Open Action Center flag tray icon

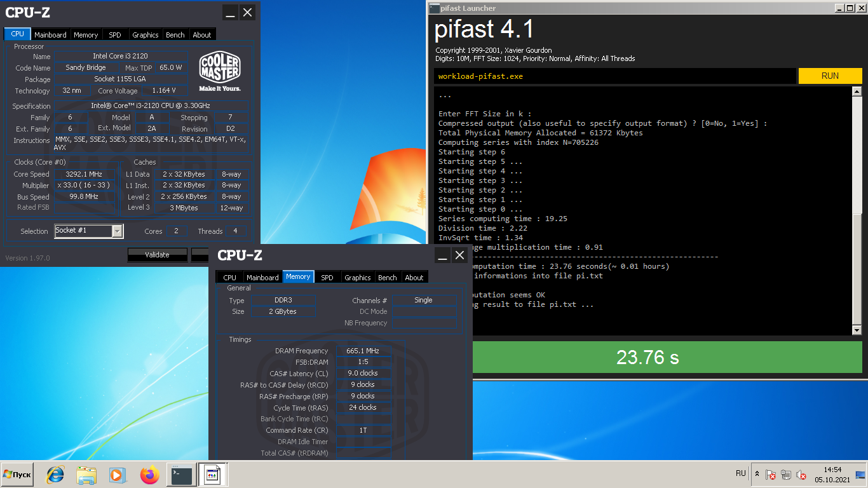click(x=771, y=475)
